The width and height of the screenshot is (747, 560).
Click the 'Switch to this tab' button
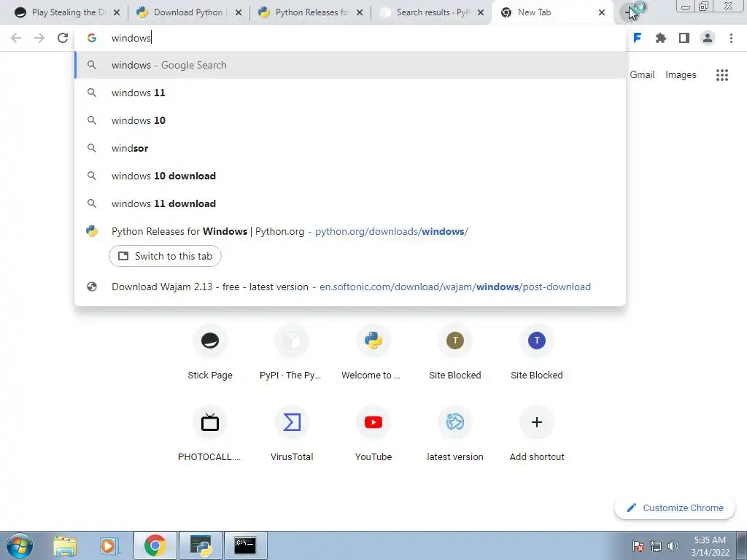coord(165,256)
